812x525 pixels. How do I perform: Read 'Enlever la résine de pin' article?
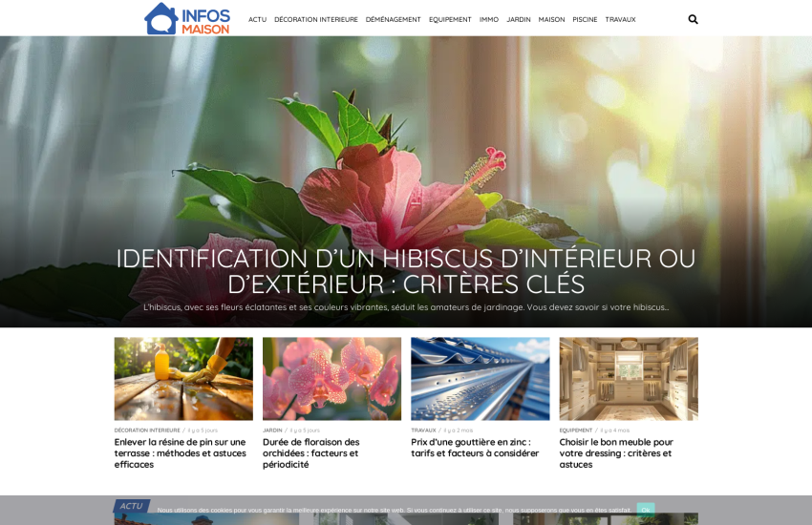click(x=181, y=453)
